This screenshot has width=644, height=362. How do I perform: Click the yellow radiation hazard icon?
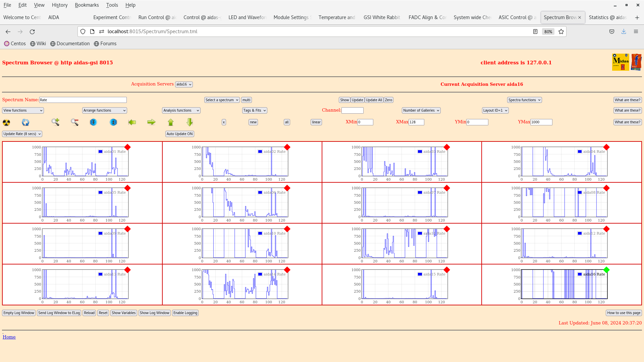(6, 122)
